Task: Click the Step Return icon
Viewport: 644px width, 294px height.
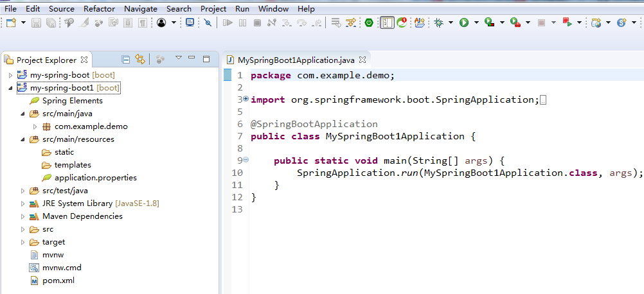Action: tap(316, 23)
